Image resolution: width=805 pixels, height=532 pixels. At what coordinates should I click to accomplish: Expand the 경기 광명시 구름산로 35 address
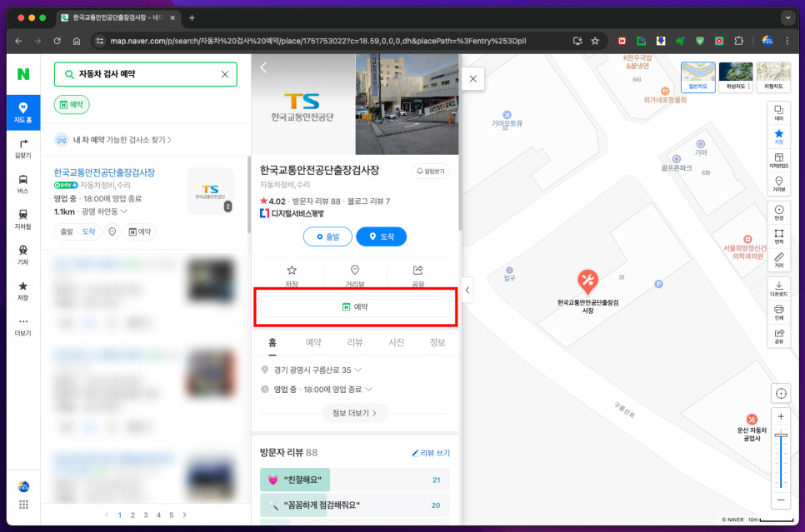coord(357,370)
